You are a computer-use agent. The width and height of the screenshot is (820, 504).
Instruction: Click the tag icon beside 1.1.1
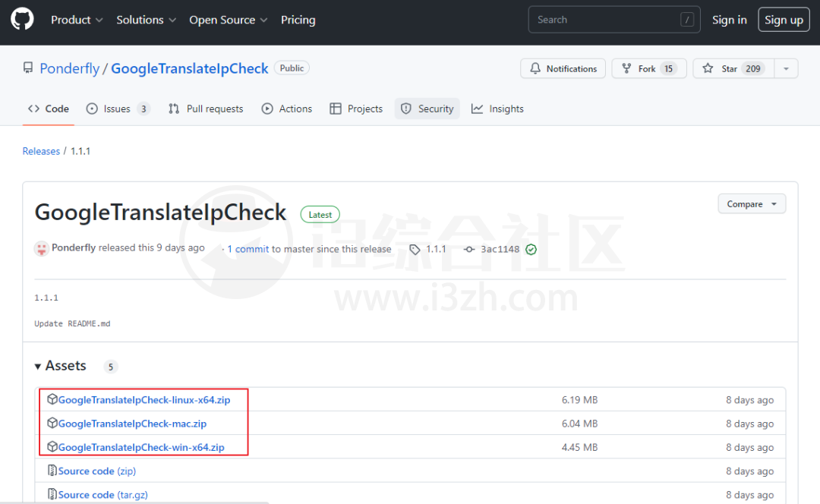tap(415, 250)
